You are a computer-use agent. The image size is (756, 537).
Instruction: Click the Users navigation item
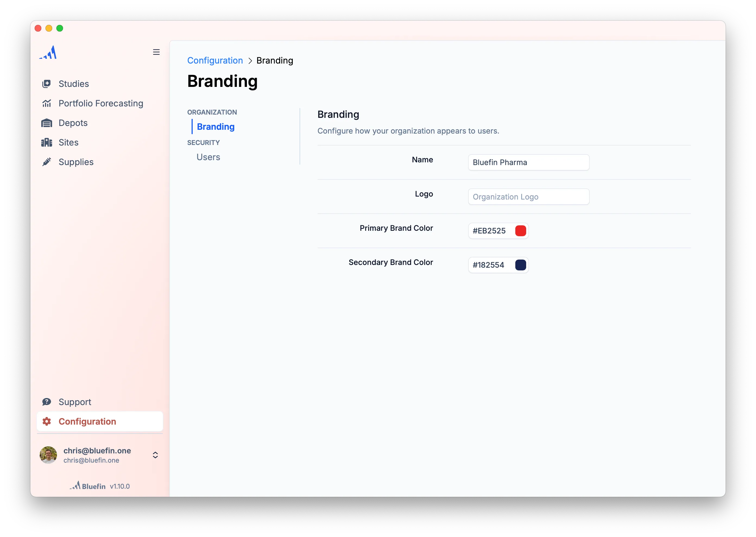pyautogui.click(x=208, y=156)
